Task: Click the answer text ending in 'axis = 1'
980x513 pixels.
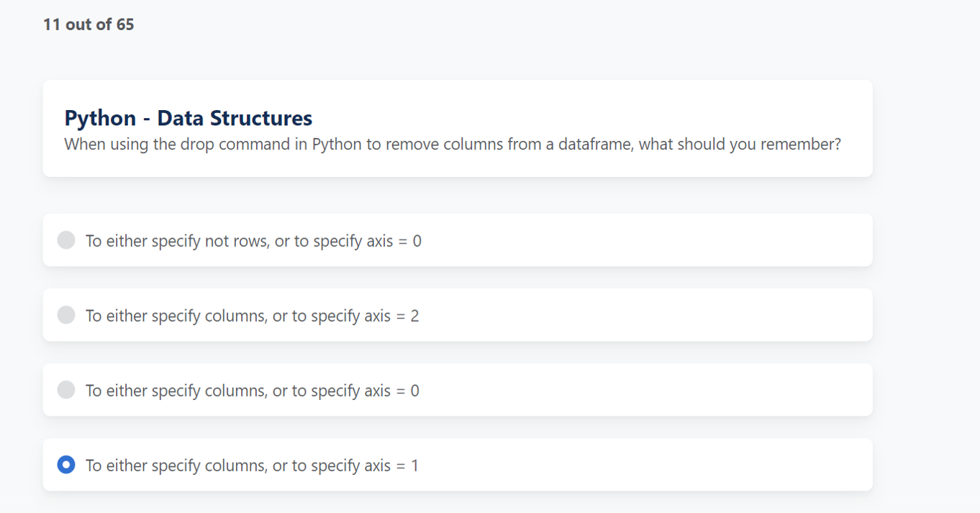Action: click(x=252, y=466)
